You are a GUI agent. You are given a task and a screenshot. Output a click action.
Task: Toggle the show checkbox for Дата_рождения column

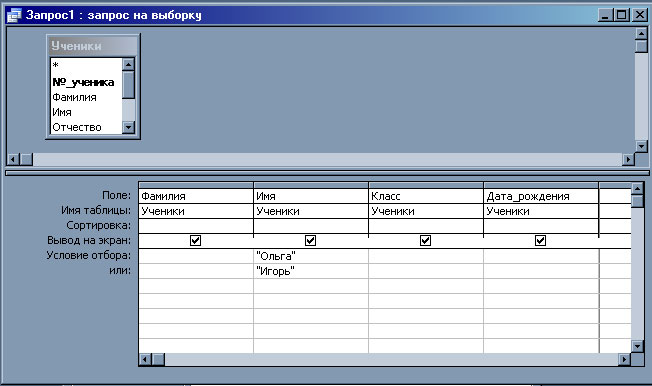(x=541, y=240)
